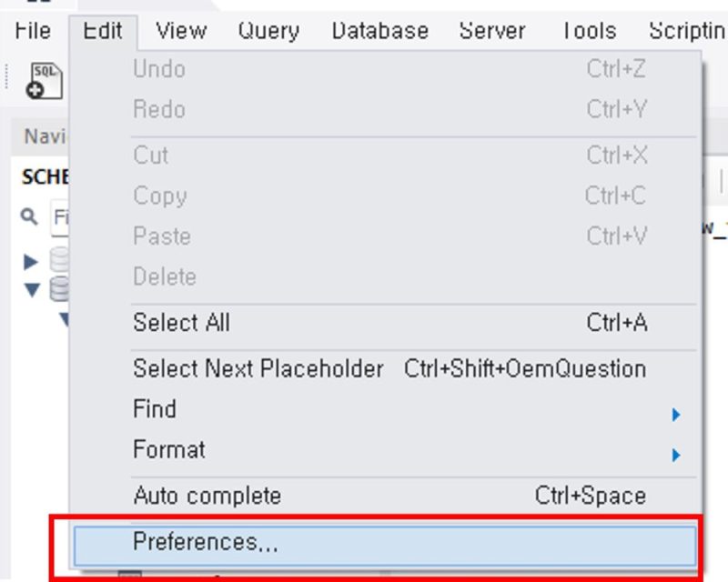Click the grayed-out Undo entry
The height and width of the screenshot is (582, 728).
point(160,69)
